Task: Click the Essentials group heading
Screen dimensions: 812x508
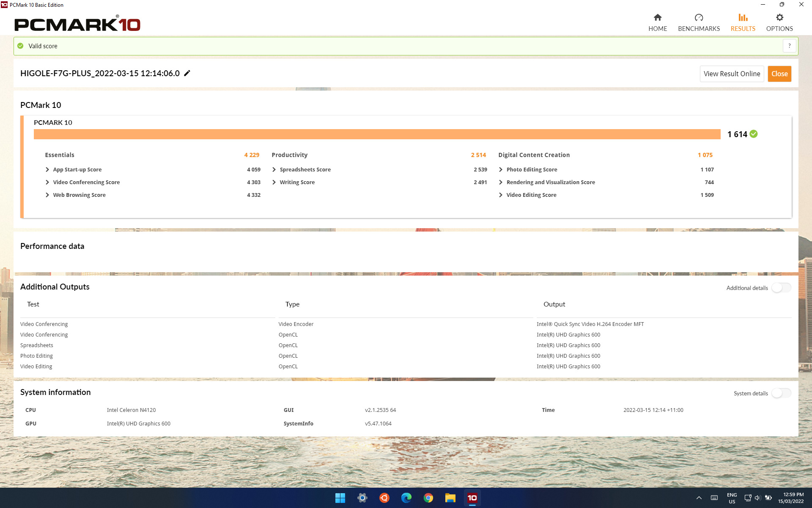Action: pos(60,155)
